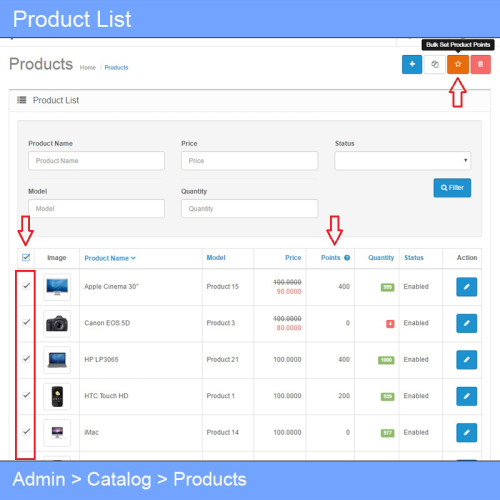Click the copy product icon button
500x500 pixels.
point(435,64)
